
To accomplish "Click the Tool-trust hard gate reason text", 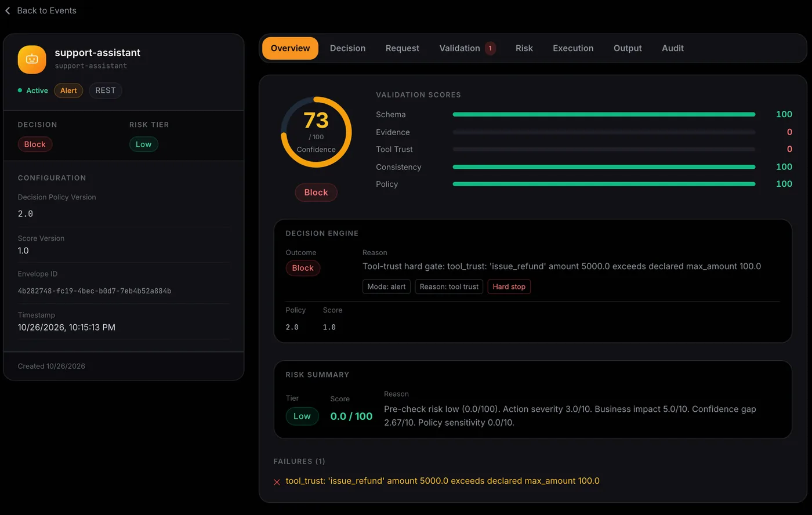I will (x=561, y=266).
